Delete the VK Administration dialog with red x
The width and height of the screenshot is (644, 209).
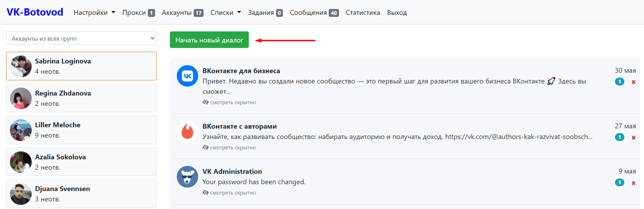(x=633, y=182)
